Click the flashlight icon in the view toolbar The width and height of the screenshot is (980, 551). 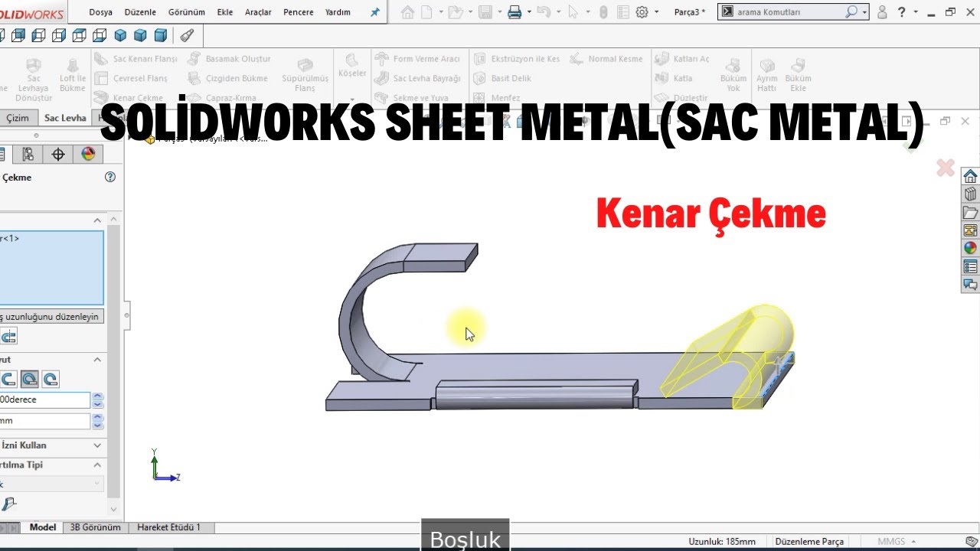pos(187,35)
